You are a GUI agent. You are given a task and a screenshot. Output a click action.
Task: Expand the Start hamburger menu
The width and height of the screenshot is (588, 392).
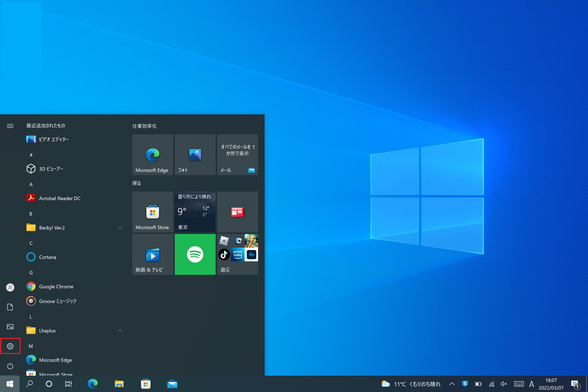10,126
